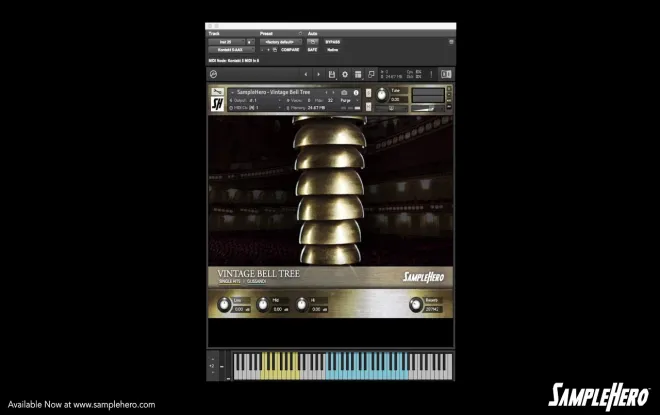The height and width of the screenshot is (415, 660).
Task: Click the SampleHero logo in instrument panel
Action: point(423,277)
